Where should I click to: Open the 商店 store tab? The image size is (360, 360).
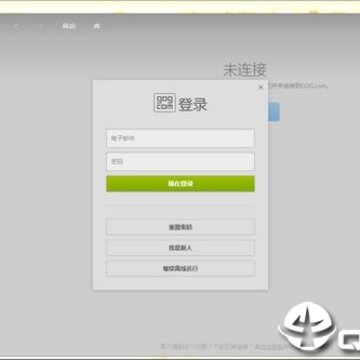pos(69,26)
